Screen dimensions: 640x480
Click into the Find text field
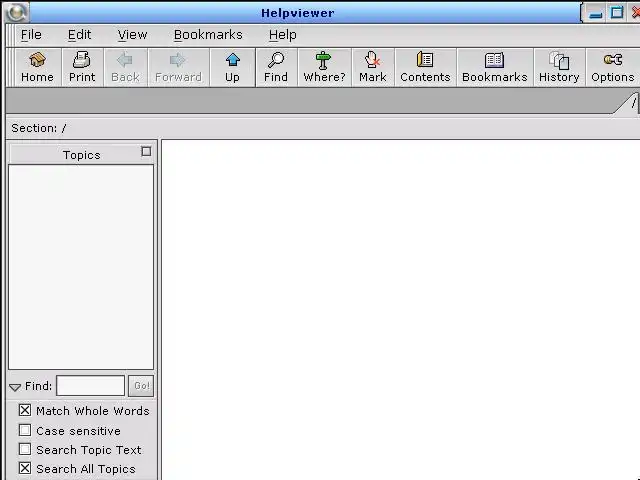click(x=91, y=386)
